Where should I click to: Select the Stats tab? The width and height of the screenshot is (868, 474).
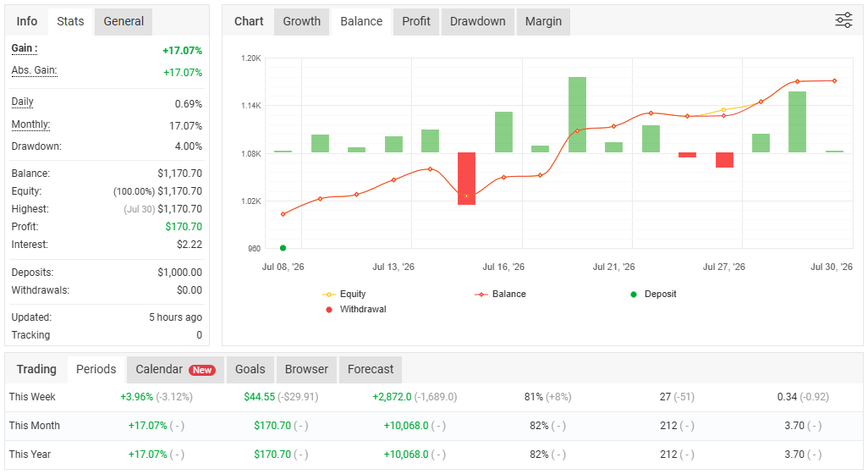point(70,22)
